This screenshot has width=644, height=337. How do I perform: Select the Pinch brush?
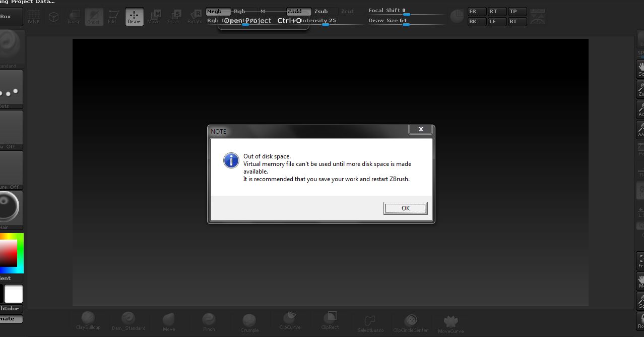coord(209,322)
